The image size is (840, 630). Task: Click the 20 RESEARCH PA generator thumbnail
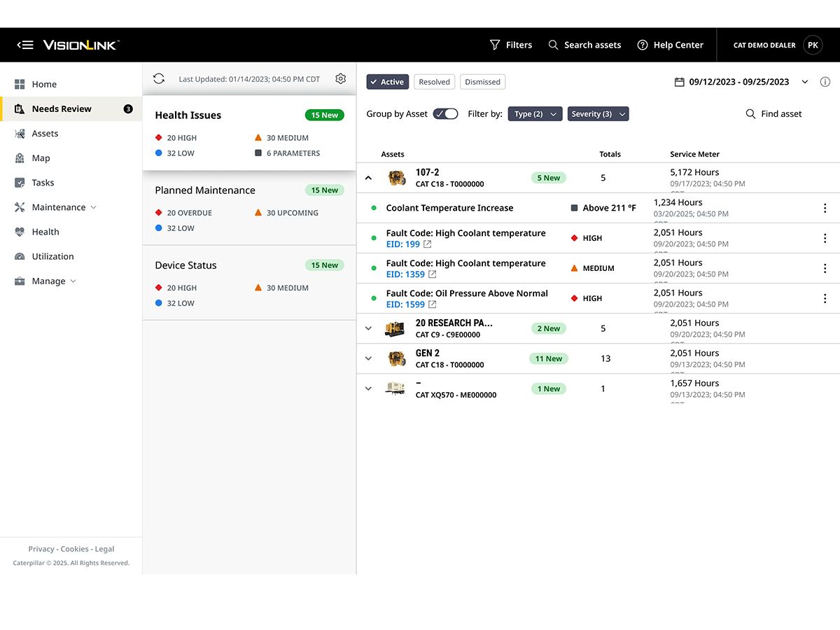[395, 328]
